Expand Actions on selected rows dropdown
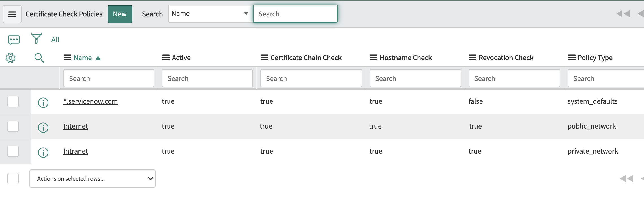Screen dimensions: 644x217 pos(93,178)
